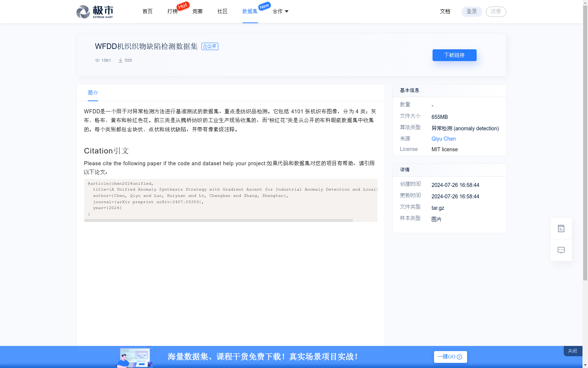Click the 公开 public tag

[210, 46]
